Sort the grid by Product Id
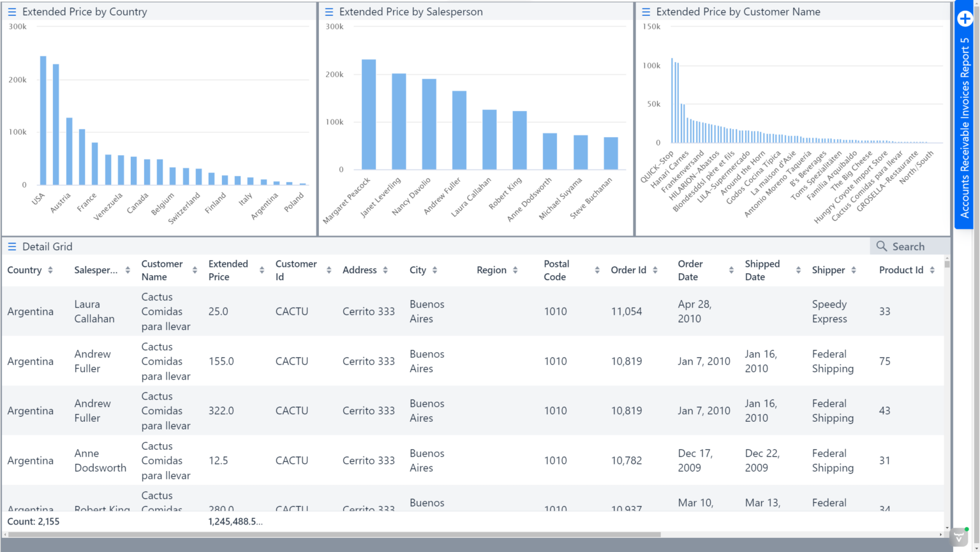The image size is (980, 552). pos(932,271)
